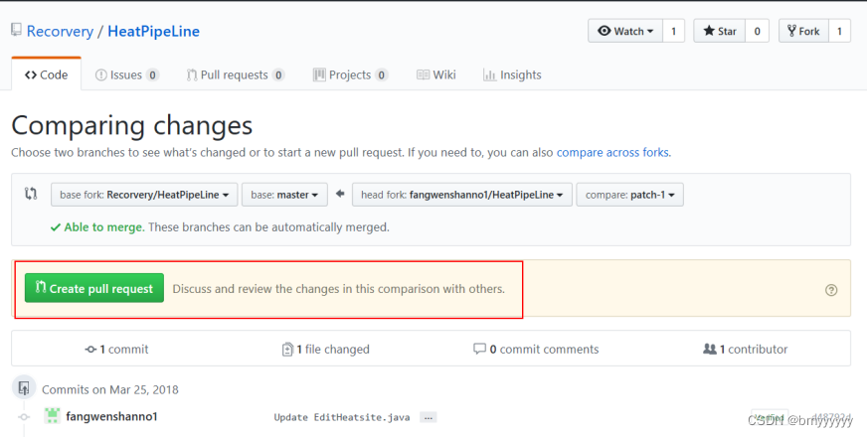Click the Issues tab exclamation icon
The height and width of the screenshot is (437, 868).
click(100, 74)
